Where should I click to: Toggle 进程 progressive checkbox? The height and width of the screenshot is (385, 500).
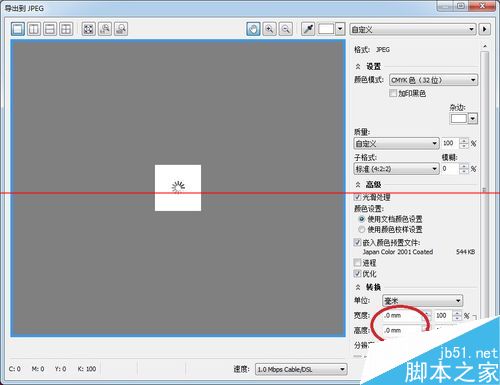pyautogui.click(x=357, y=263)
